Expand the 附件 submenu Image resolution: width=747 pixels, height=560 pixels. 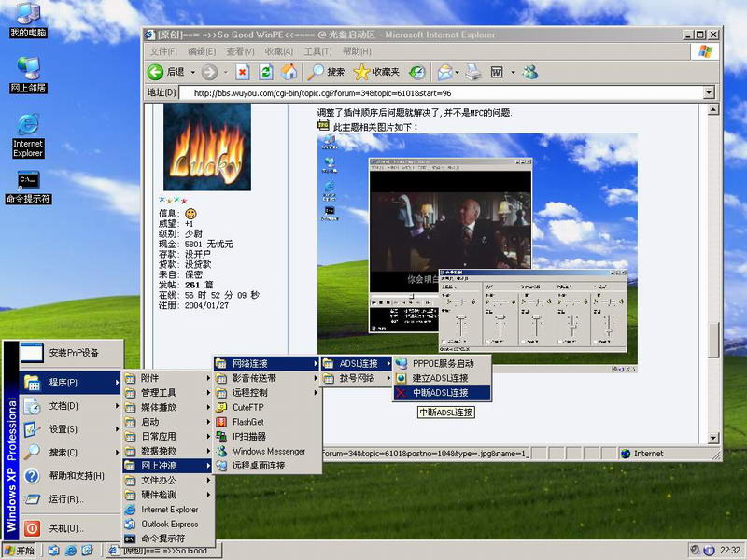167,378
